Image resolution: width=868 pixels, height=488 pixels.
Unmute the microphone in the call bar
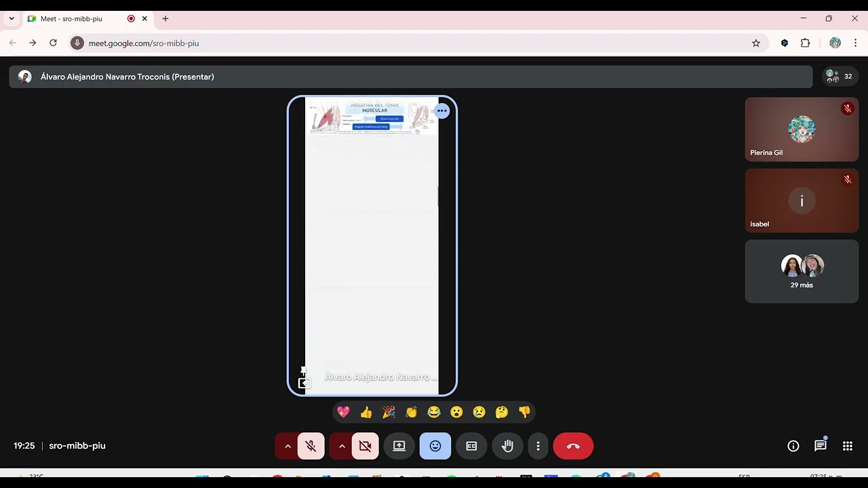pyautogui.click(x=311, y=446)
